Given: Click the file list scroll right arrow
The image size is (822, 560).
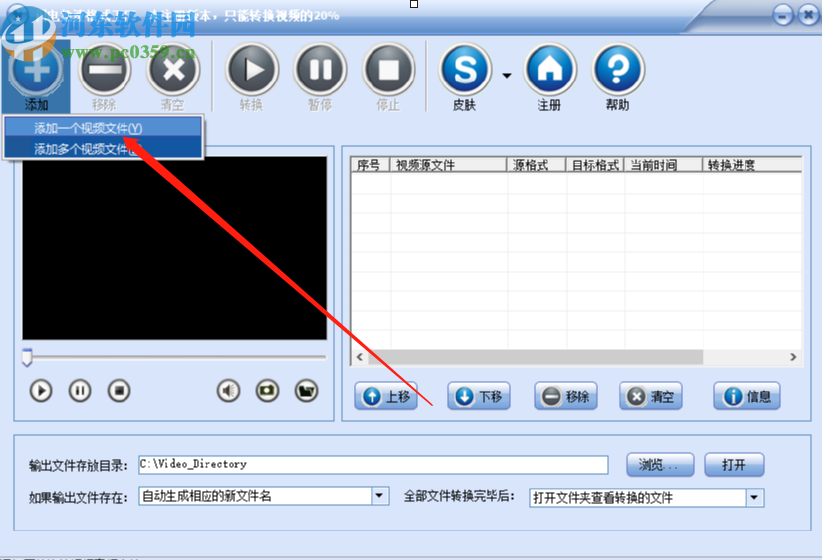Looking at the screenshot, I should (x=793, y=357).
